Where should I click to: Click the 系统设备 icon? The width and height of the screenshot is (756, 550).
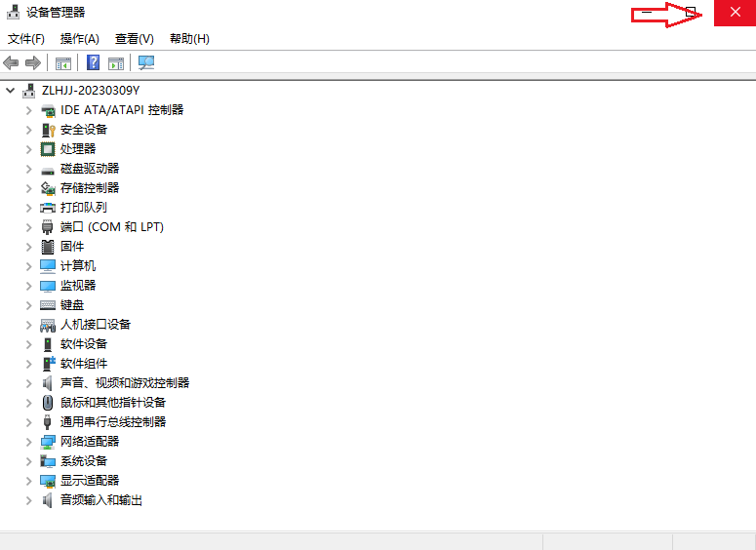pos(48,461)
